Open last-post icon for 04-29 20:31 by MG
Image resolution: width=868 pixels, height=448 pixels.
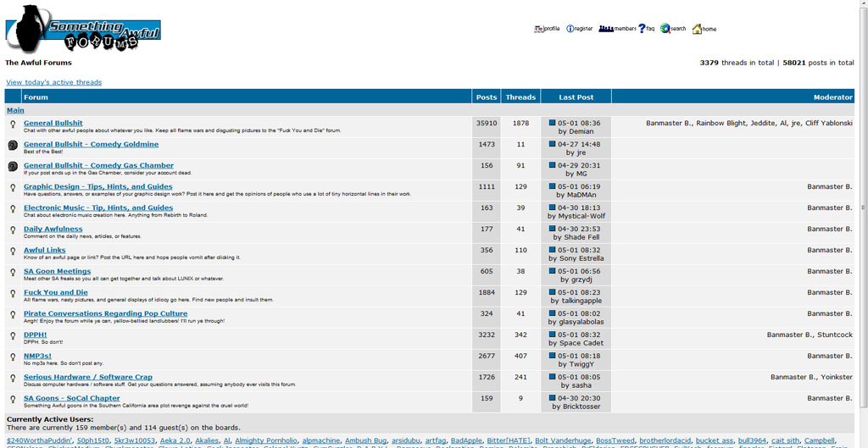[x=553, y=165]
